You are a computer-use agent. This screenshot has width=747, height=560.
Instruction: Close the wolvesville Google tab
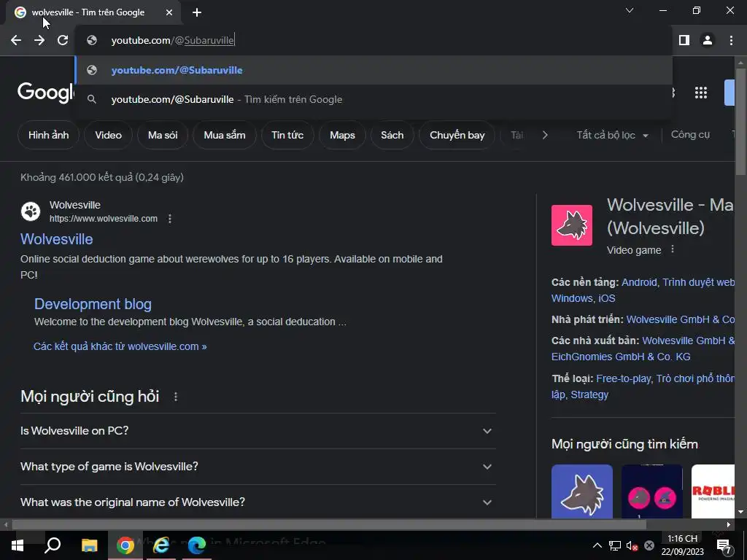click(x=169, y=12)
